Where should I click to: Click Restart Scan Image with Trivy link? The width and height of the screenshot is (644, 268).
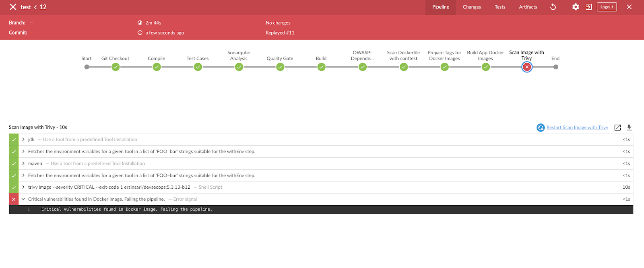coord(577,128)
